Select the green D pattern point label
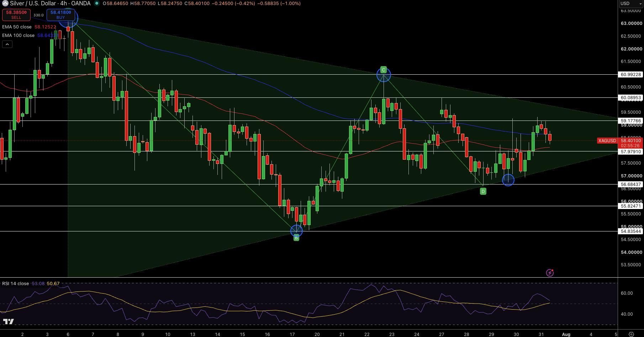 tap(483, 191)
